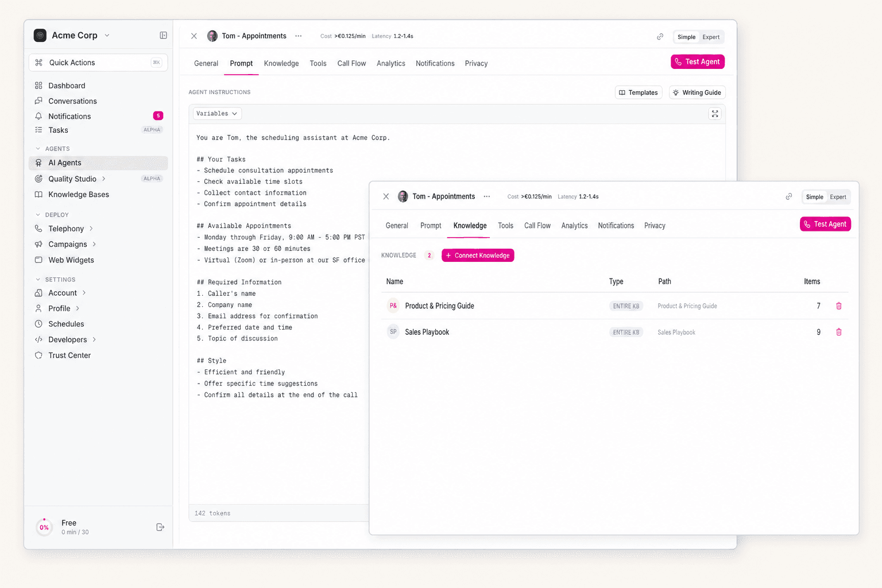
Task: Click the fullscreen expand icon in prompt editor
Action: click(714, 113)
